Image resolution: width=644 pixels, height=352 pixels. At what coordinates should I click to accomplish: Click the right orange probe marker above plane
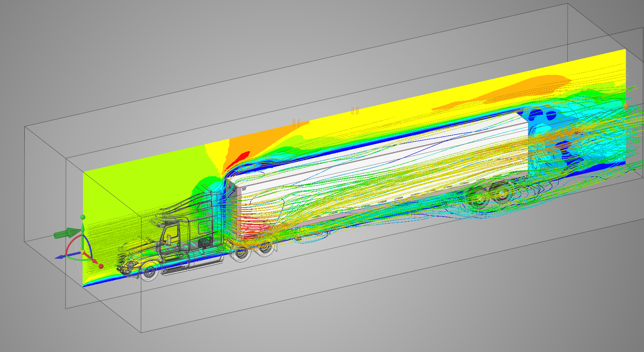click(x=355, y=111)
